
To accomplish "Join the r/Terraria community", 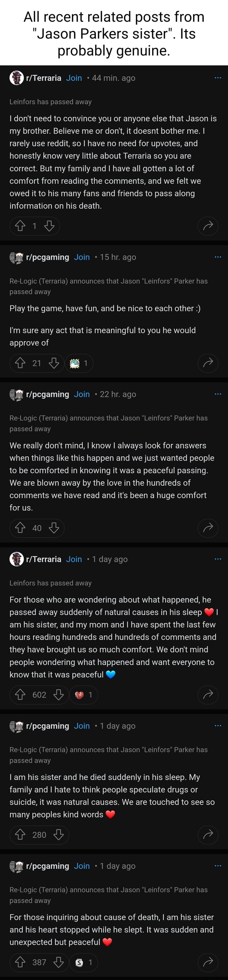I will pyautogui.click(x=74, y=78).
